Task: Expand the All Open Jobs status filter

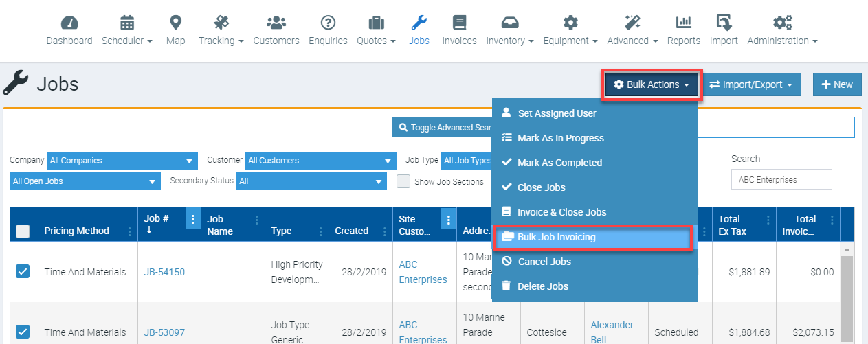Action: [x=85, y=181]
